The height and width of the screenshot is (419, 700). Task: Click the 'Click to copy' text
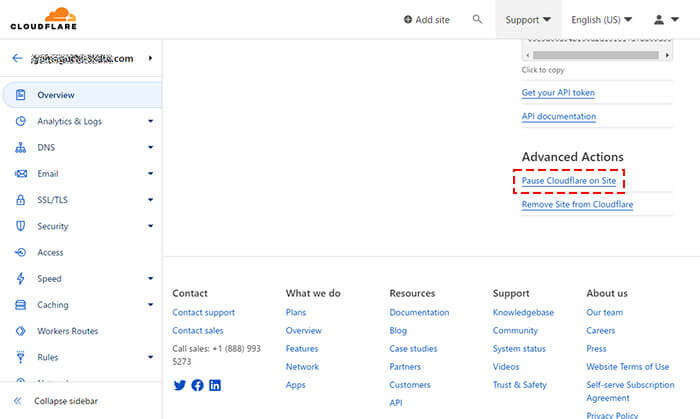pos(543,70)
